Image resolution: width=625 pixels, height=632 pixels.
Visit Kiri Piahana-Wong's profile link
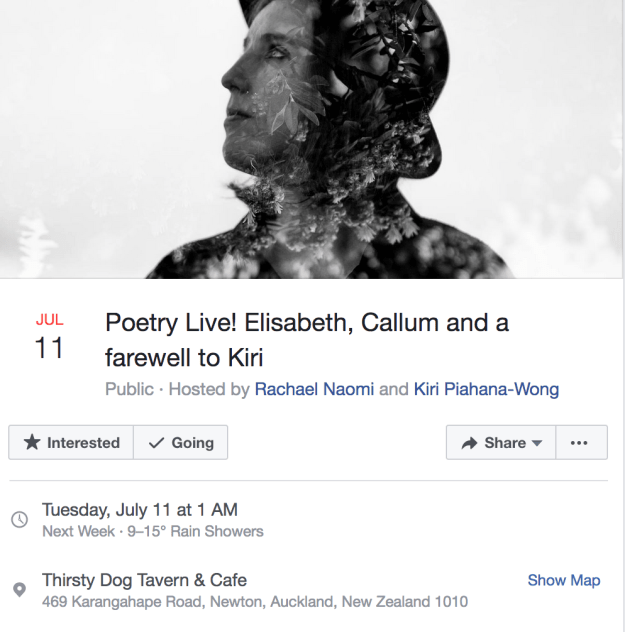coord(486,389)
